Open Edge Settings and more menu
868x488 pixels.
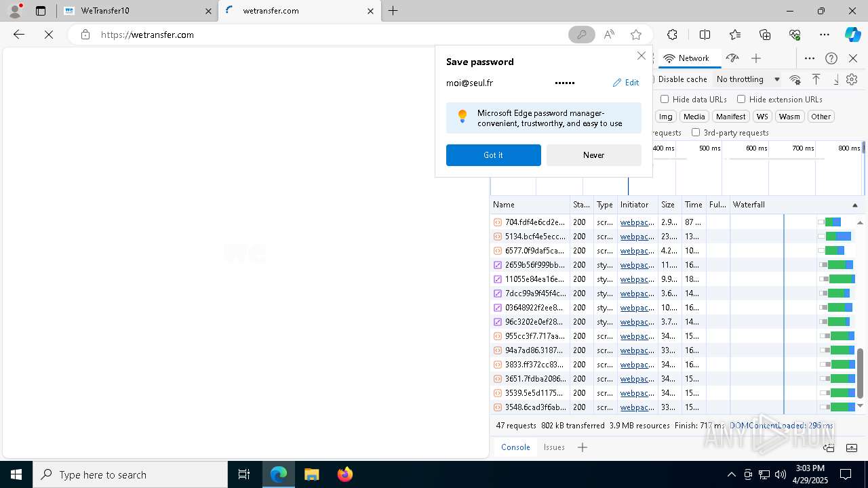825,35
